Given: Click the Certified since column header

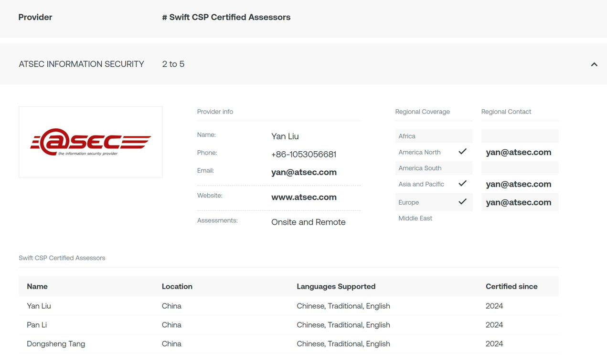Looking at the screenshot, I should [x=511, y=286].
